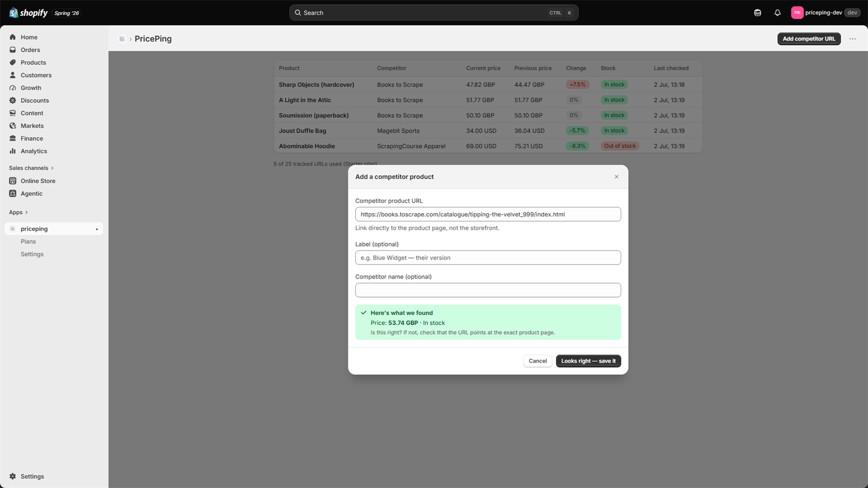Expand the Apps section

(18, 213)
